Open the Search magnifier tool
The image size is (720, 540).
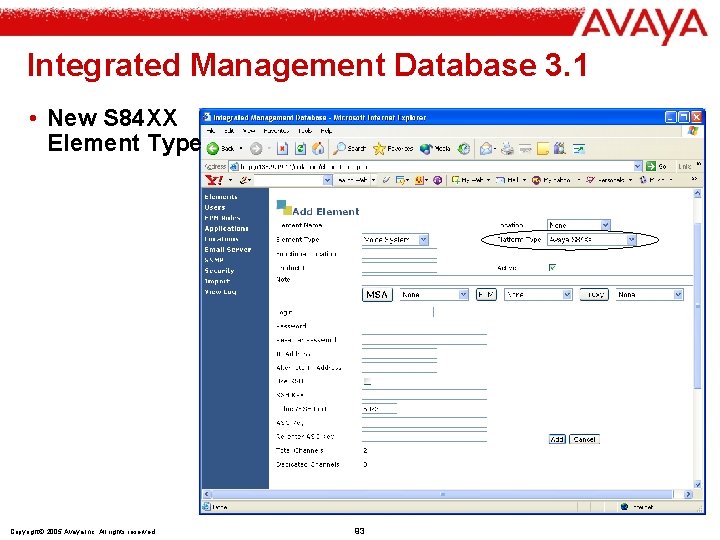340,148
